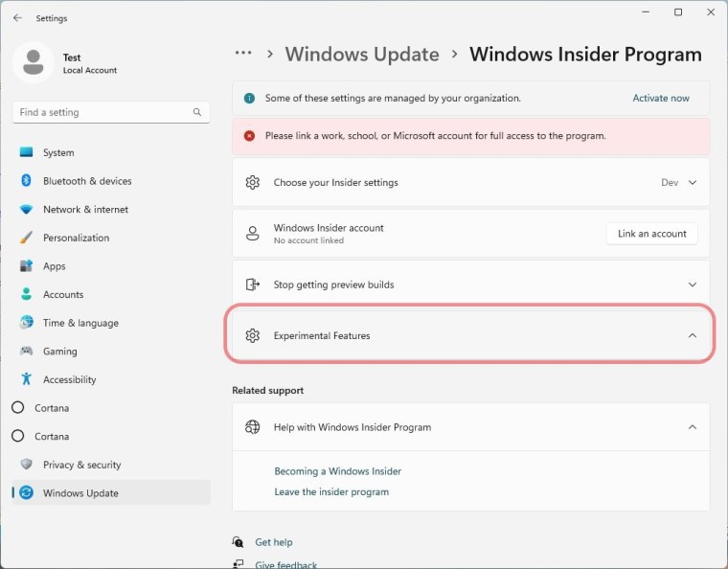Select the Gaming controller icon
This screenshot has width=728, height=569.
26,352
